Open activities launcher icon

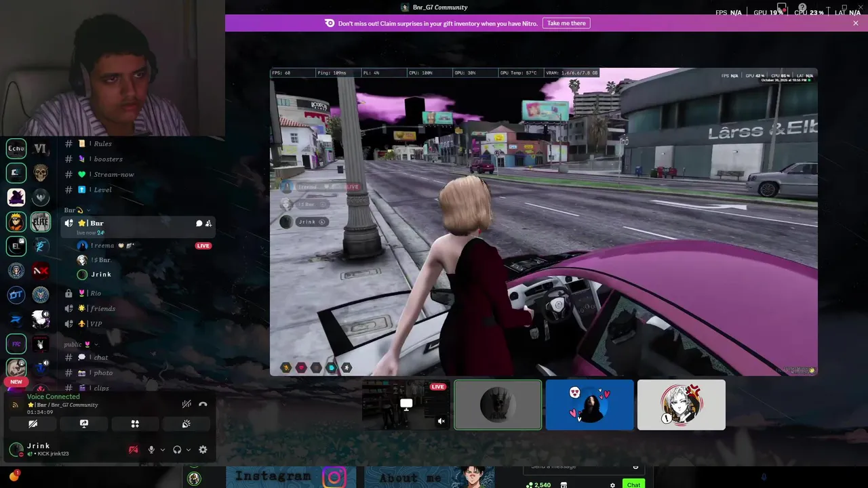pos(135,424)
